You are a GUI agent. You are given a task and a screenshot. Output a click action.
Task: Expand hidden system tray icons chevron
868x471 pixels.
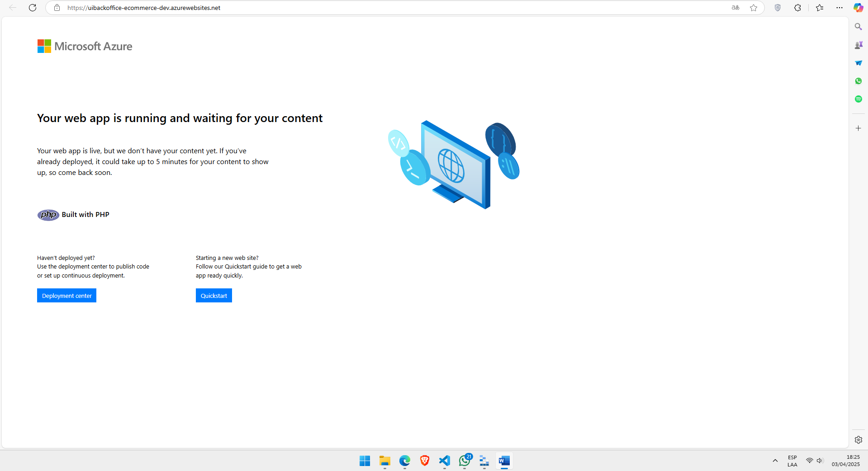[x=775, y=461]
